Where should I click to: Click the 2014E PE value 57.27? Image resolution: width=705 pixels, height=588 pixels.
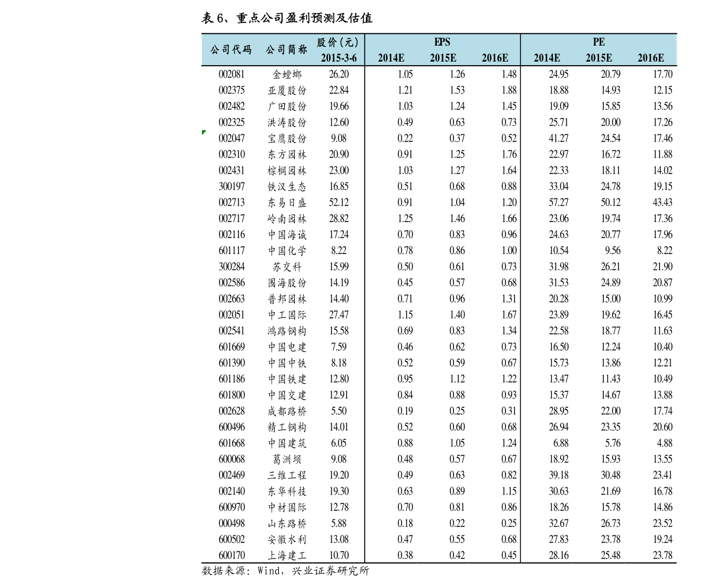pyautogui.click(x=558, y=203)
